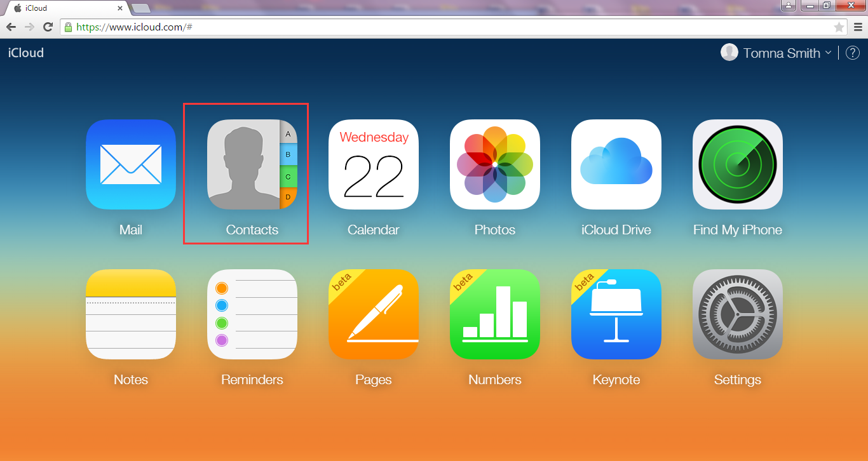Click the browser address bar
The height and width of the screenshot is (461, 868).
tap(381, 27)
